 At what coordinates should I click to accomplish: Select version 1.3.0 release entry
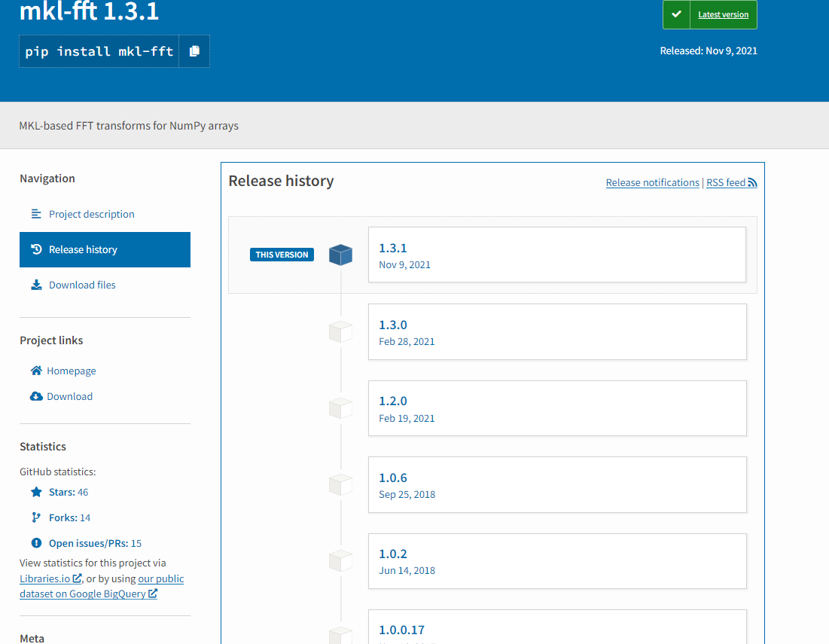point(556,331)
